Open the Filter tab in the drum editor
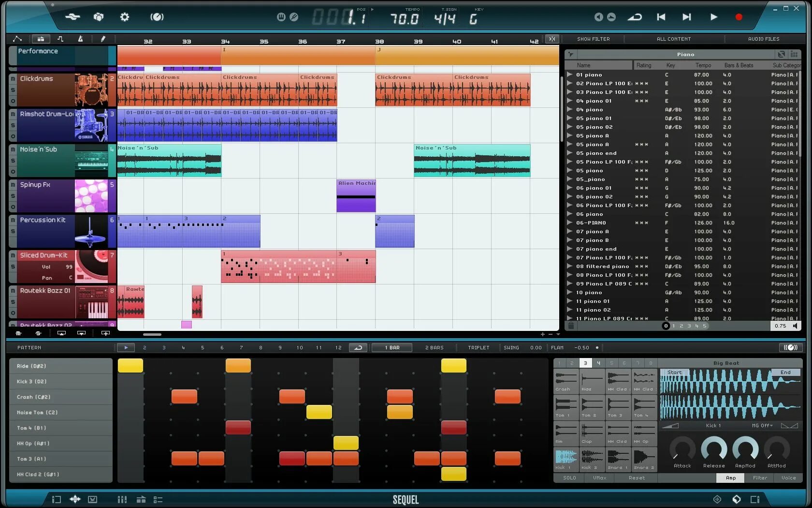812x508 pixels. click(760, 478)
